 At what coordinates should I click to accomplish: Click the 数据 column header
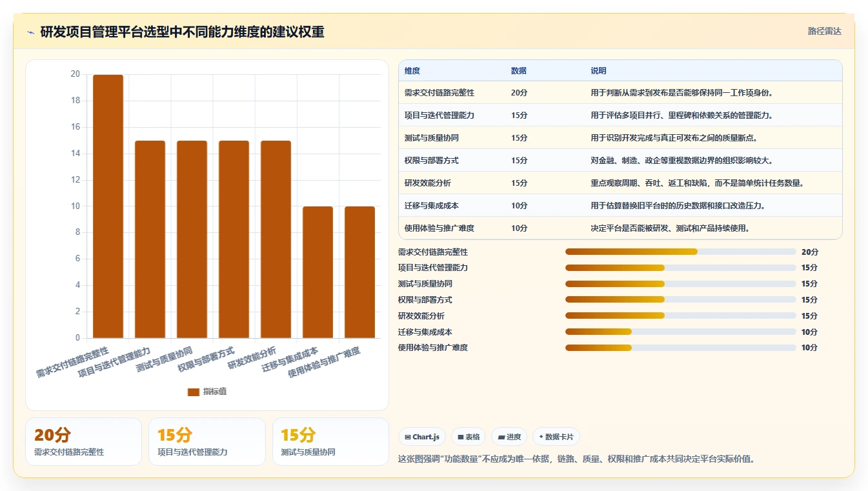tap(519, 71)
